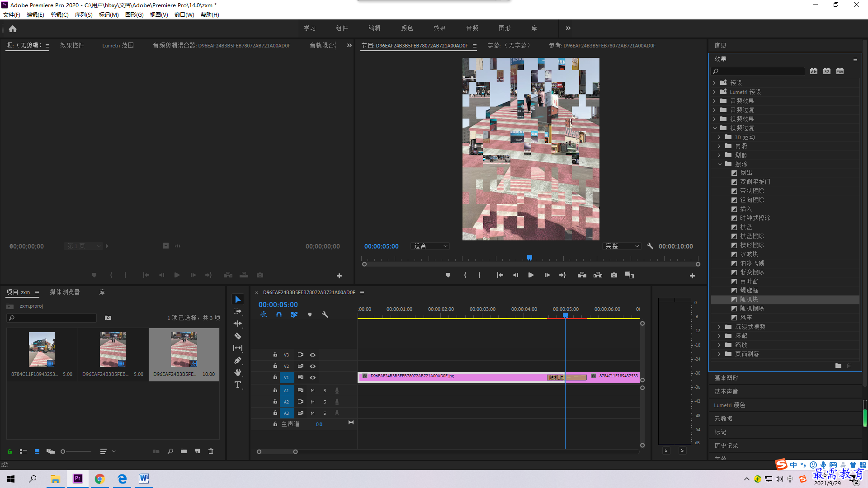Collapse the 视频过渡 folder
Viewport: 868px width, 488px height.
(715, 128)
